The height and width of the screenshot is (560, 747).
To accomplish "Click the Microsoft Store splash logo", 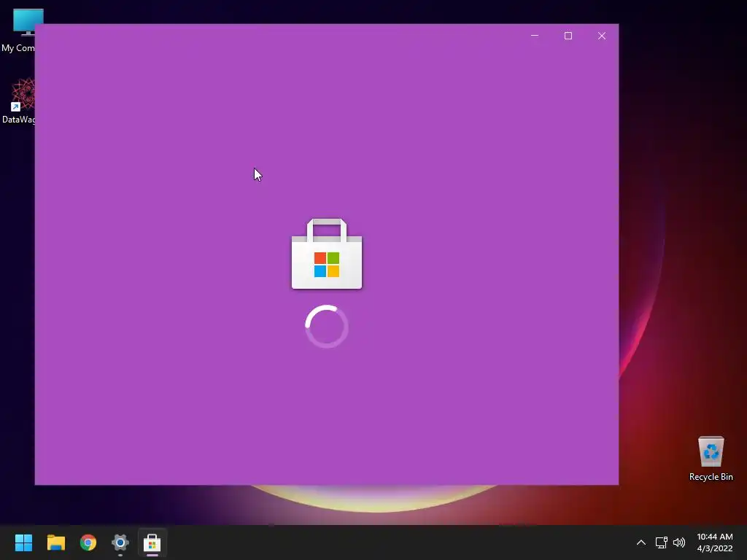I will tap(327, 254).
